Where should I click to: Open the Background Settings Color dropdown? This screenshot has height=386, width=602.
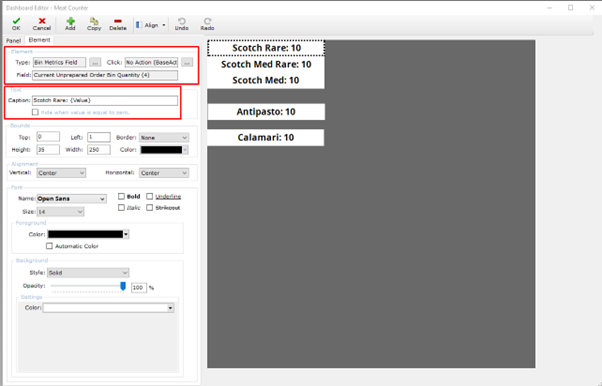108,308
